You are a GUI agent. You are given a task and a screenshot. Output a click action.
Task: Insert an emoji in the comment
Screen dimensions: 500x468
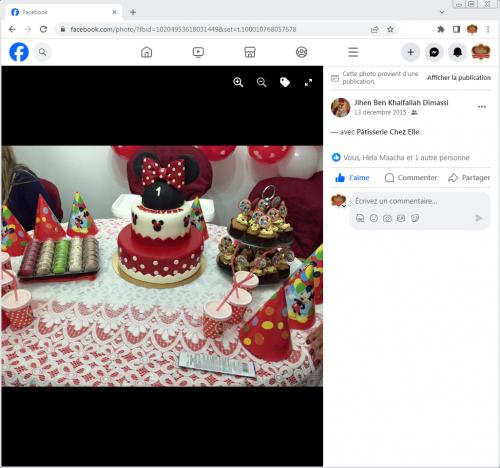(x=374, y=218)
